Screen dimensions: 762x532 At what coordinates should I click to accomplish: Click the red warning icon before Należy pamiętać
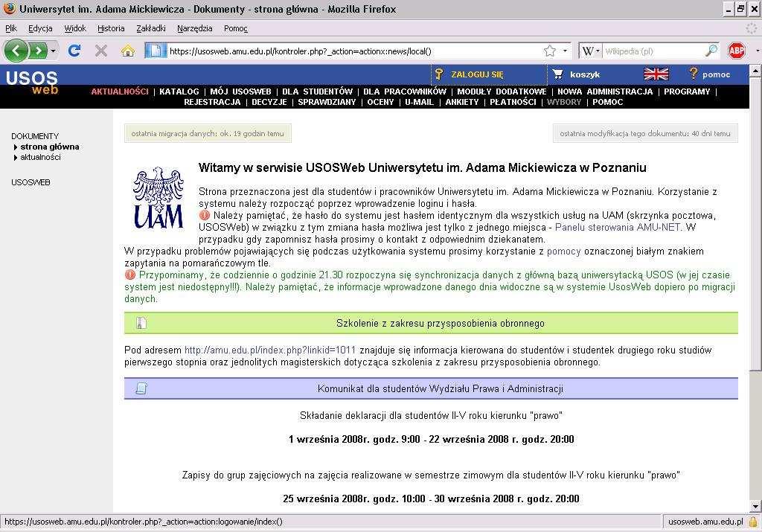pos(205,215)
